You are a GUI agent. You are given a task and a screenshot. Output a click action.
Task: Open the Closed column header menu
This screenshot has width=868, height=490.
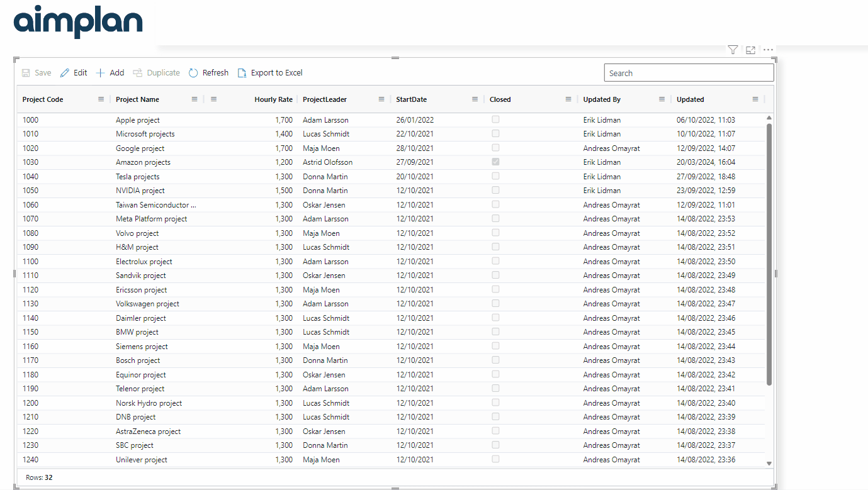coord(568,99)
